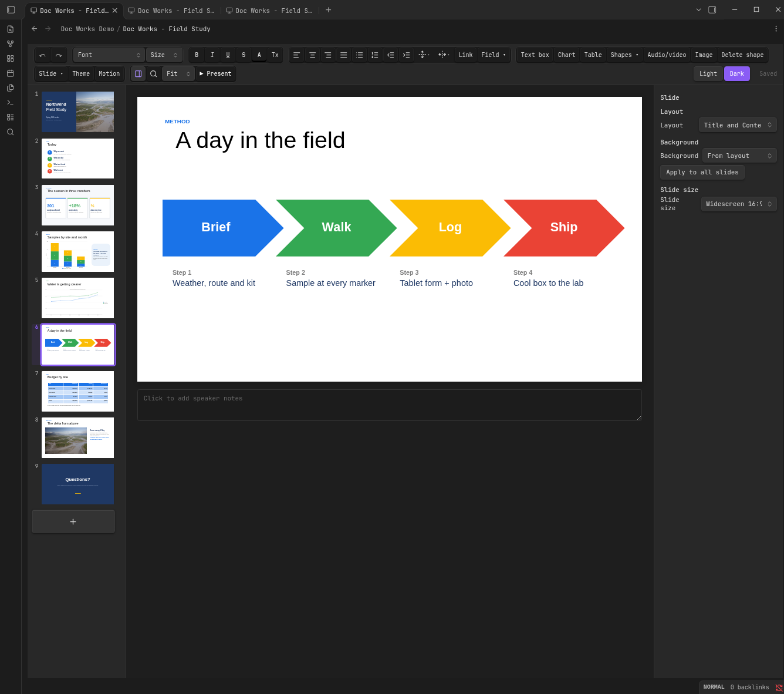Click Delete shape

[742, 55]
